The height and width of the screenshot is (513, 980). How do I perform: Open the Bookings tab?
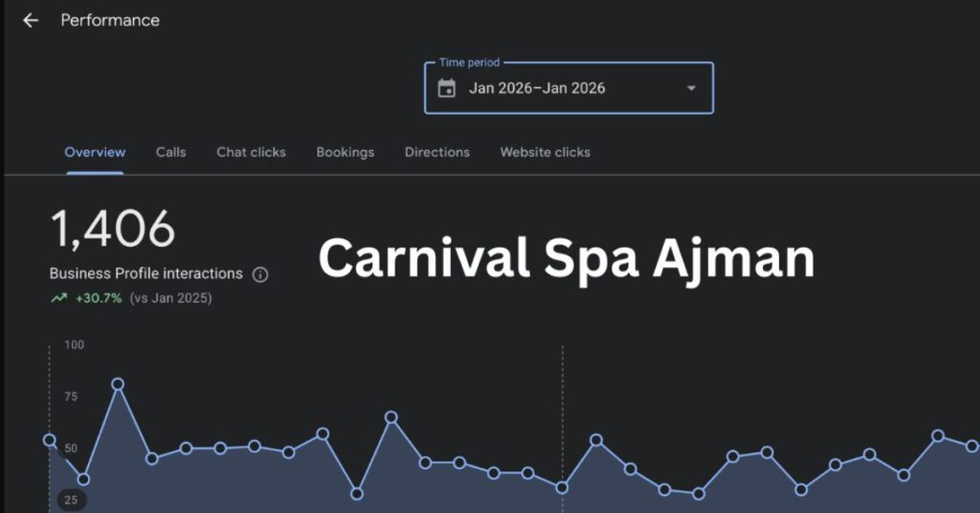tap(345, 152)
